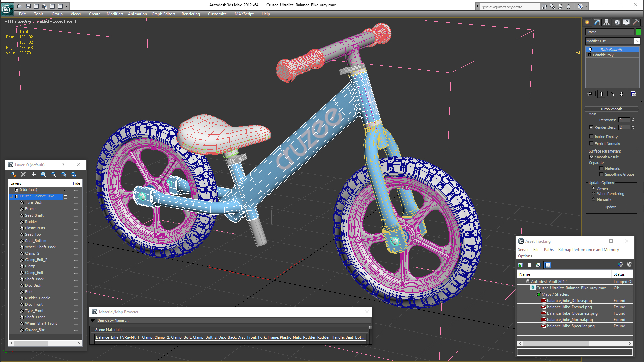Open Graph Editors menu
This screenshot has width=644, height=362.
(163, 14)
